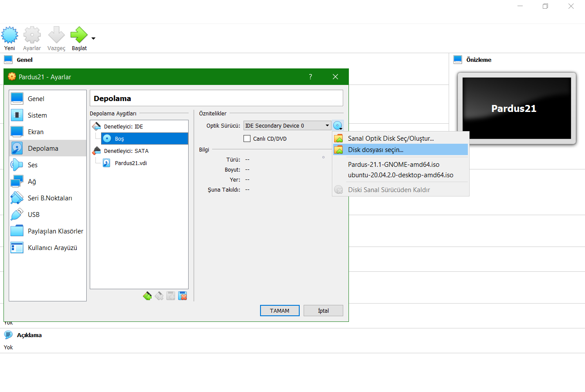Open the Ses settings category
585x392 pixels.
(48, 165)
